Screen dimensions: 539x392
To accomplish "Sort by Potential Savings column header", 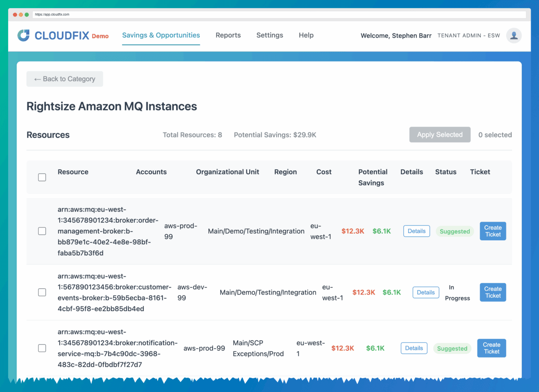I will coord(373,177).
